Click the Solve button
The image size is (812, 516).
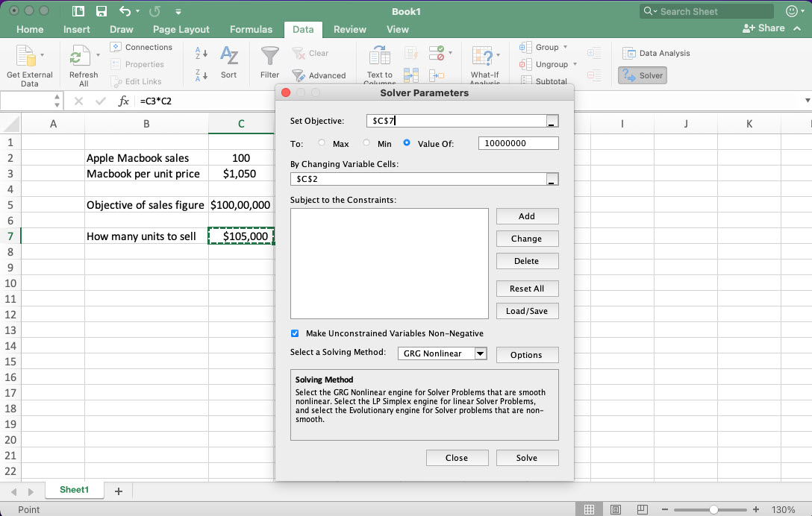527,457
